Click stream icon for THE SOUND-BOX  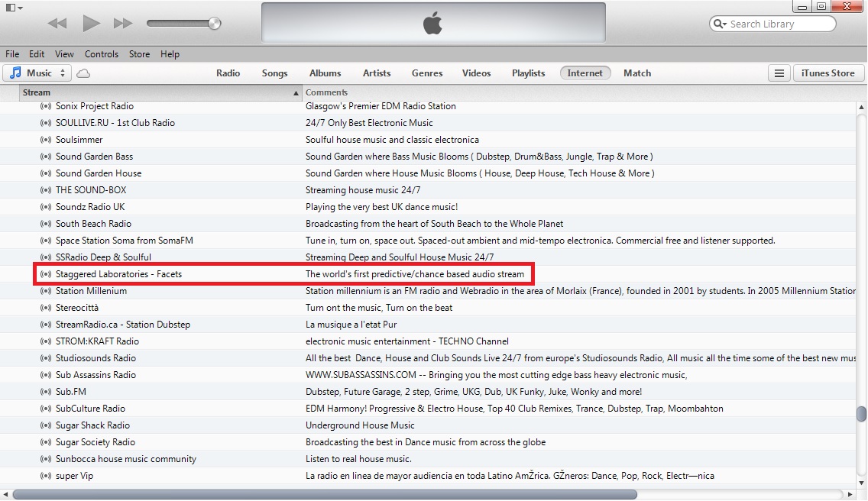tap(46, 190)
